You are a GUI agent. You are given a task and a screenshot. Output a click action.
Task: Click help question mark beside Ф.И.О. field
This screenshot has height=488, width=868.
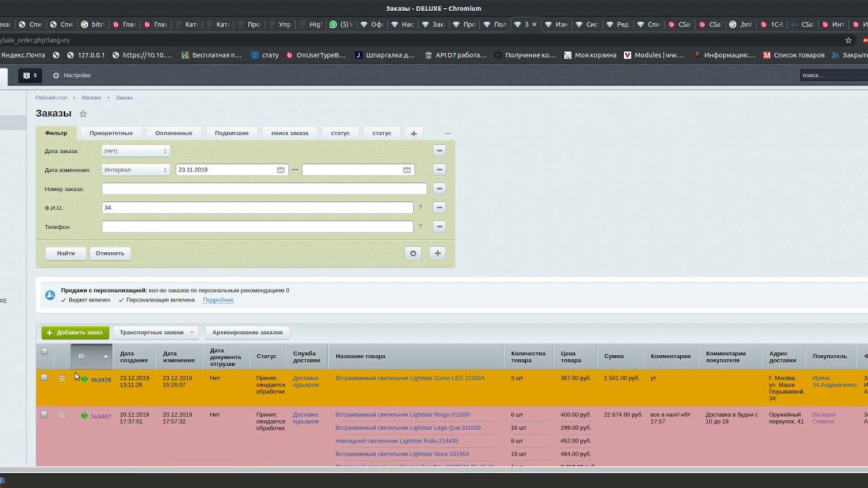pyautogui.click(x=420, y=208)
